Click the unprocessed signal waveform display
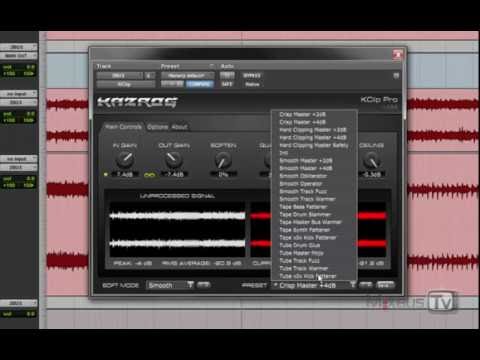The height and width of the screenshot is (360, 480). [x=177, y=229]
